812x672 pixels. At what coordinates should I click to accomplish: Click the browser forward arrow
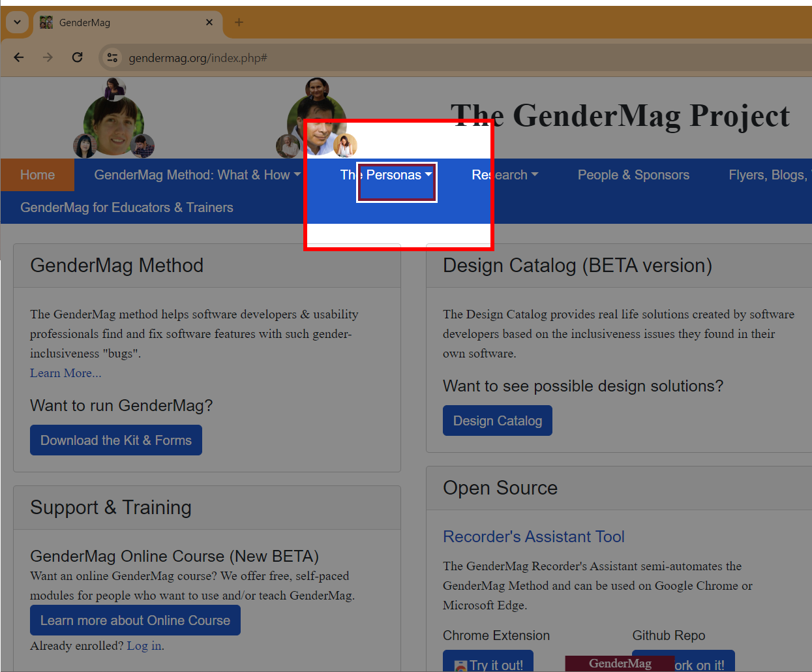(48, 57)
